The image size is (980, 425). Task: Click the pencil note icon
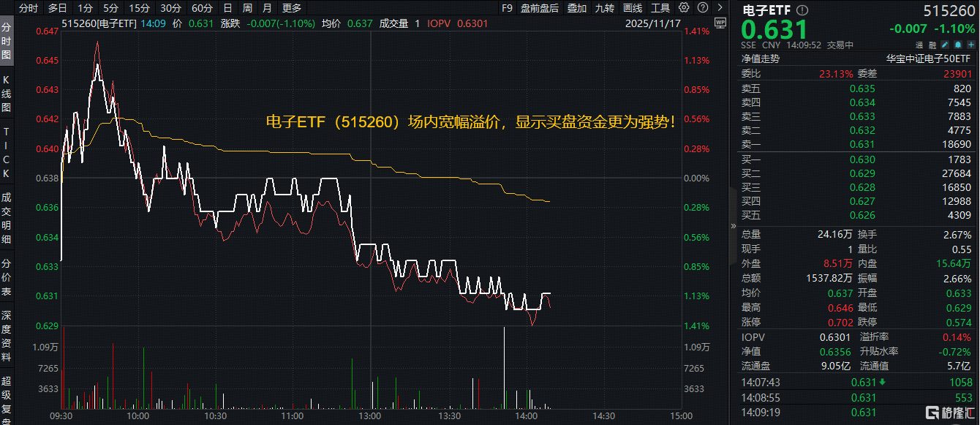pos(944,45)
